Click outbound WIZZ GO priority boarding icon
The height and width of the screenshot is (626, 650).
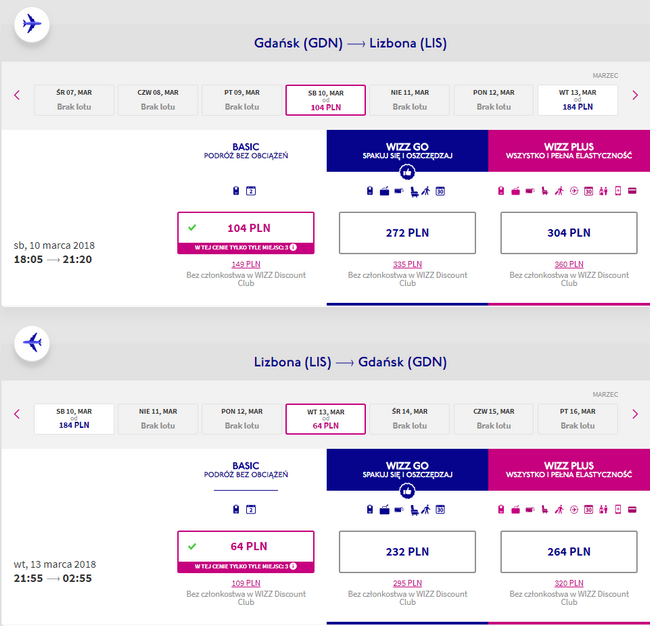426,191
